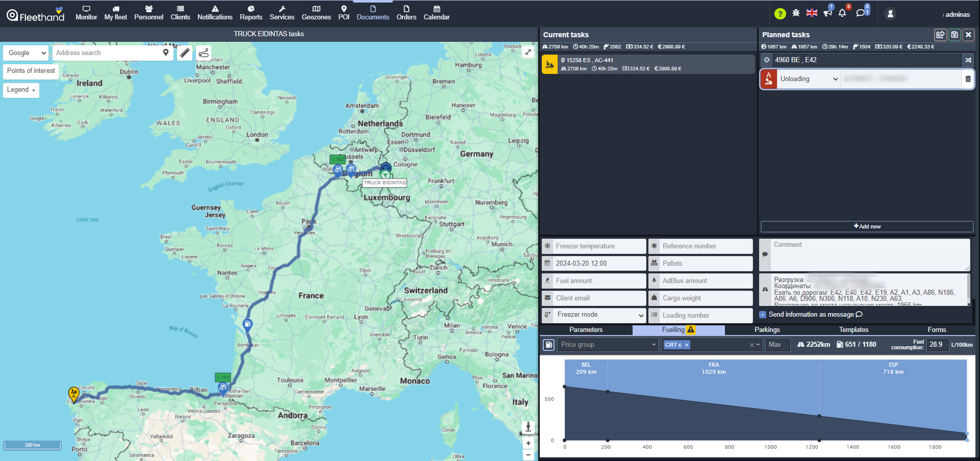Viewport: 980px width, 461px height.
Task: Toggle the fuel card icon on Fuelling tab
Action: coord(548,345)
